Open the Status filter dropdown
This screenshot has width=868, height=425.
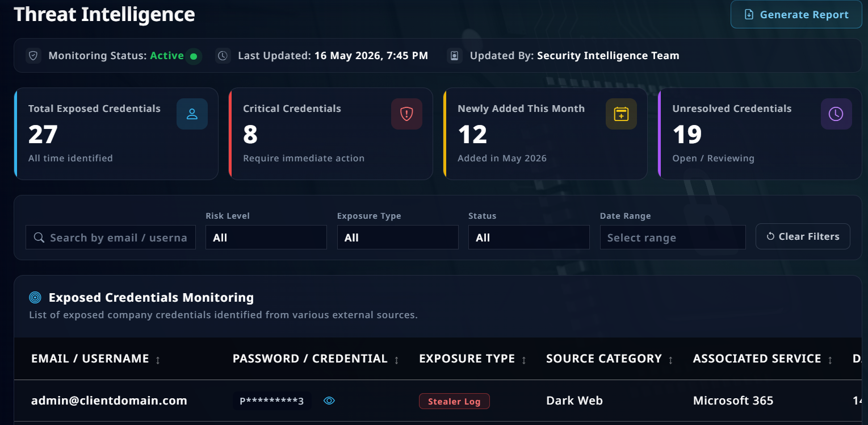pyautogui.click(x=529, y=238)
